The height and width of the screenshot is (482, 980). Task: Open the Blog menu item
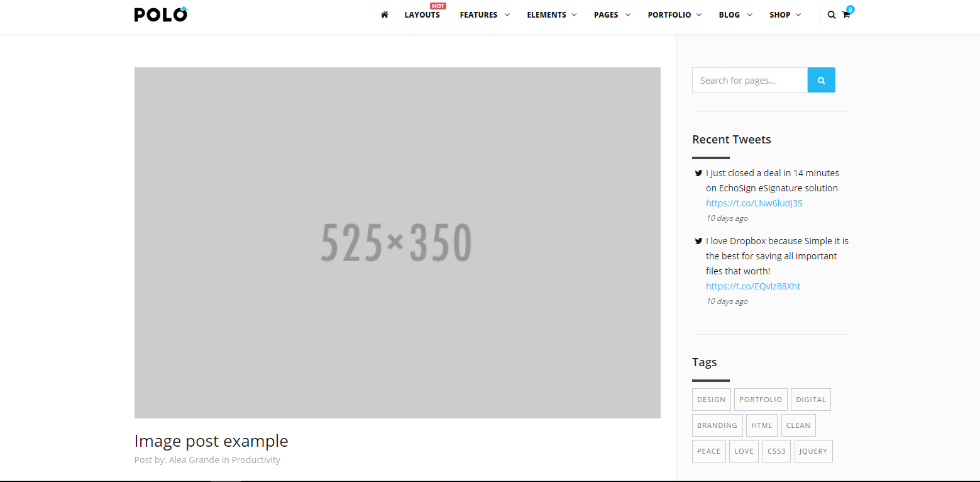point(735,14)
